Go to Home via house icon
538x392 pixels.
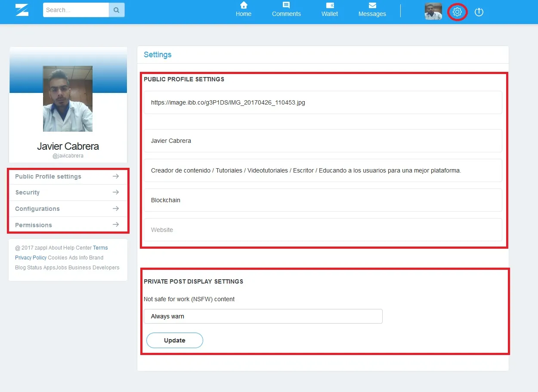tap(244, 5)
